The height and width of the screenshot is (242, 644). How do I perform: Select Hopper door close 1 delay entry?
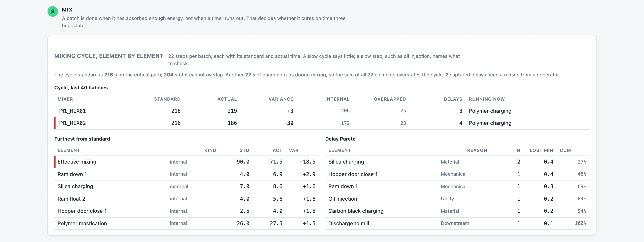(x=457, y=174)
